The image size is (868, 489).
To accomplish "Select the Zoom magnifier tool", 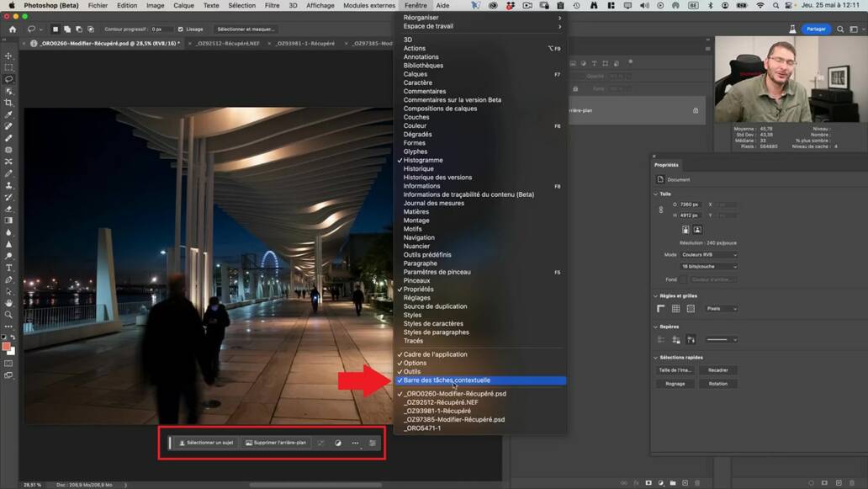I will coord(8,315).
